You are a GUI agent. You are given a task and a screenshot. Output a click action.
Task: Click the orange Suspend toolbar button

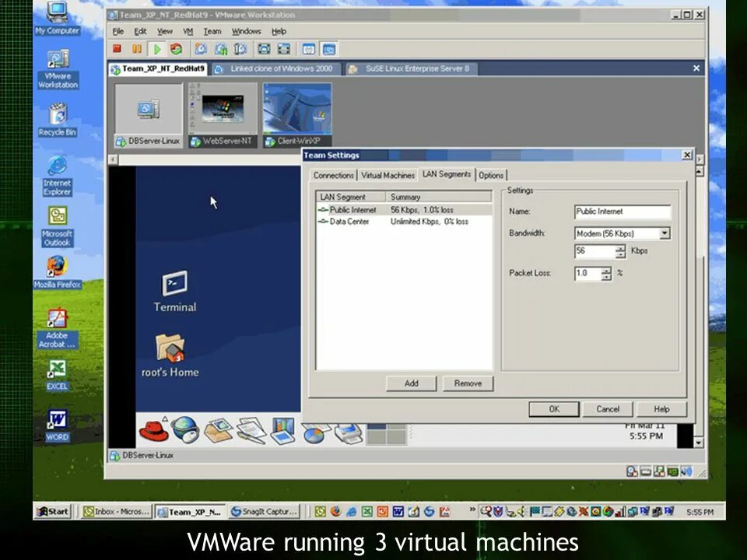pyautogui.click(x=137, y=48)
